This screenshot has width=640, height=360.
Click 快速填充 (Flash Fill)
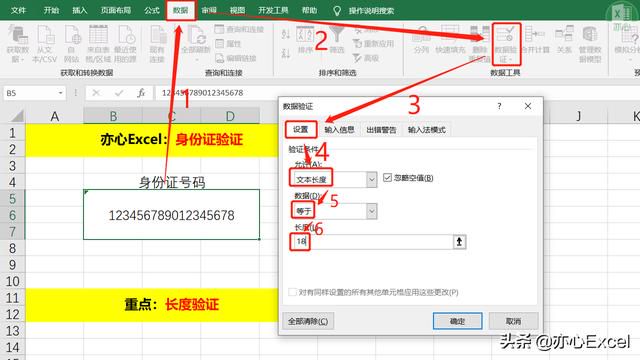[x=450, y=40]
